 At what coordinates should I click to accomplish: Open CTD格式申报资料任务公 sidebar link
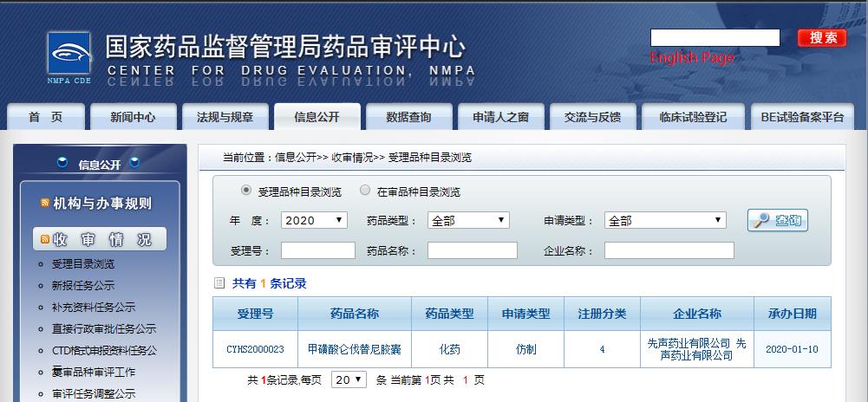point(105,351)
